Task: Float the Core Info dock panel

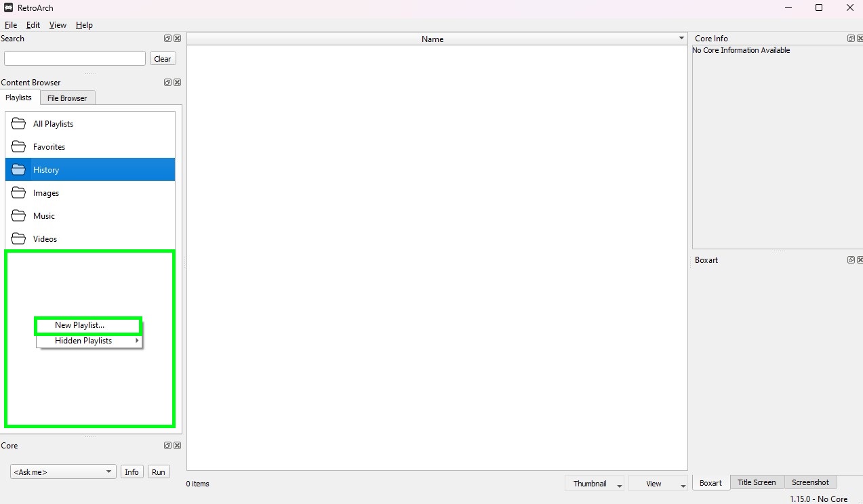Action: tap(851, 39)
